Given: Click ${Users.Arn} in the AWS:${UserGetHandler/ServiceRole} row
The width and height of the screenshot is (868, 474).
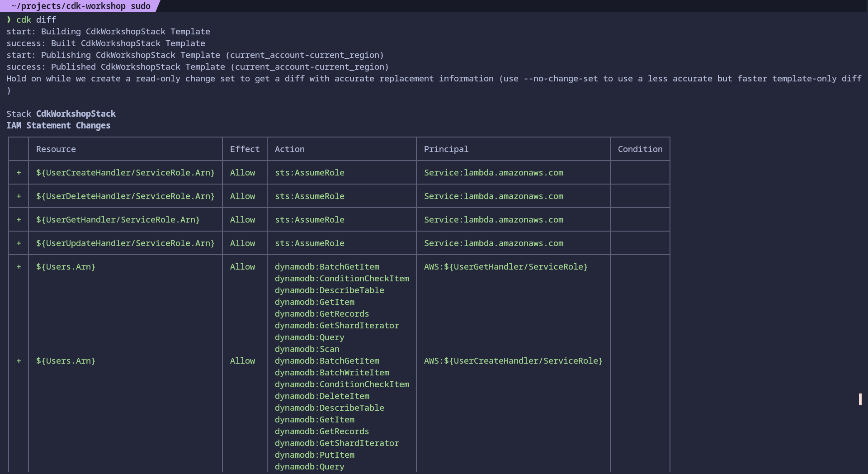Looking at the screenshot, I should pyautogui.click(x=66, y=267).
